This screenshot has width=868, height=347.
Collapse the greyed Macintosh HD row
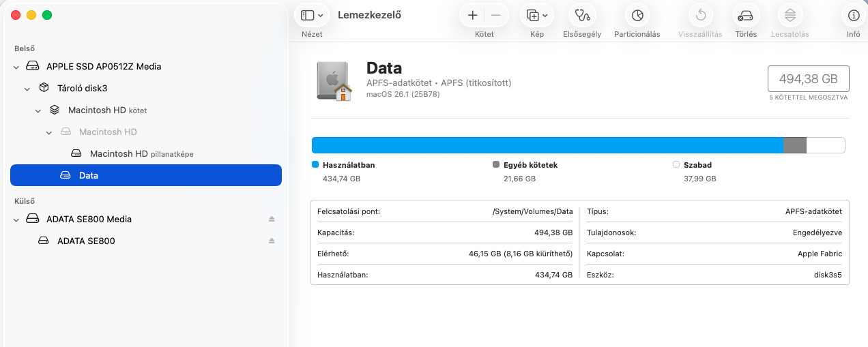(x=48, y=132)
